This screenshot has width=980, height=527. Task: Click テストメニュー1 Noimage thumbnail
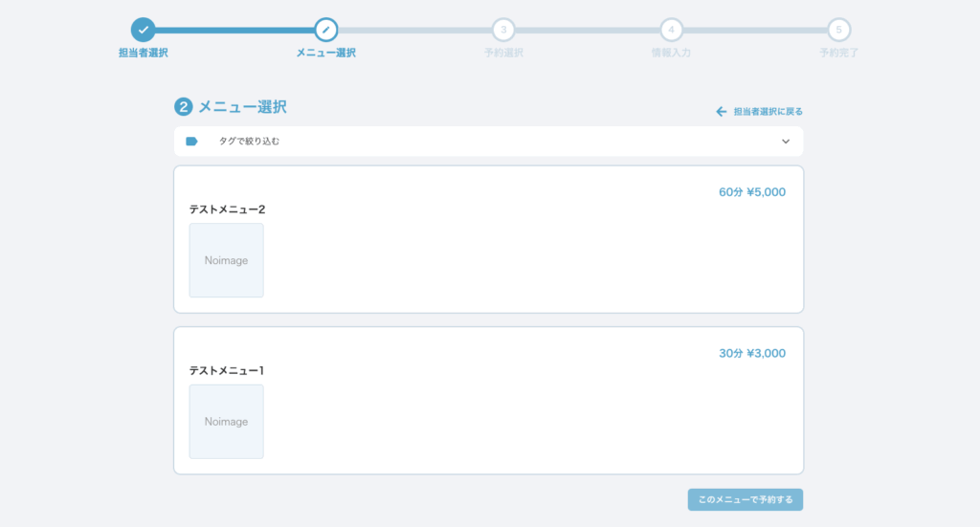coord(226,422)
